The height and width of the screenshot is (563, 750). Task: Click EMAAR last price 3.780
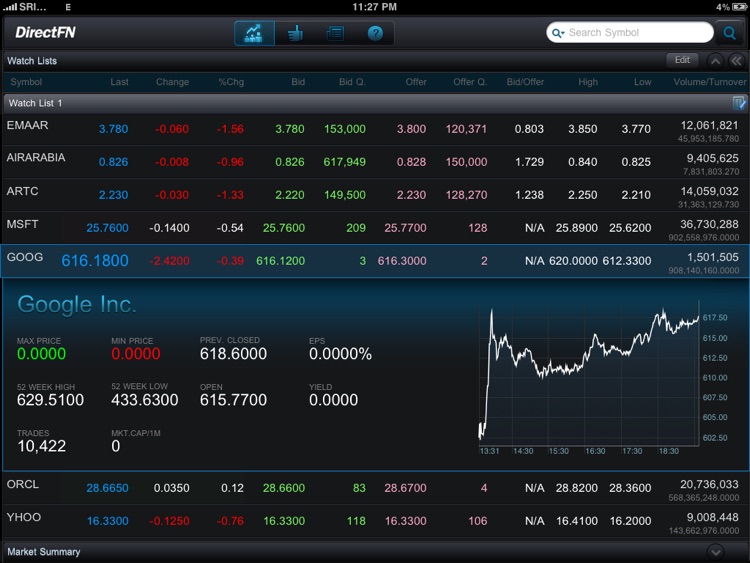(x=113, y=129)
